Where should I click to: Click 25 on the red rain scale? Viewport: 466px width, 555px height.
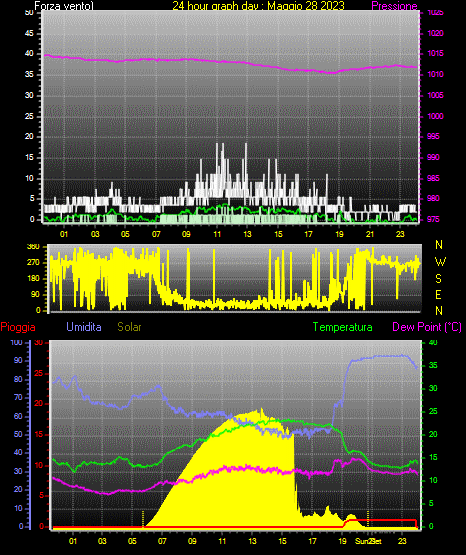coord(39,373)
